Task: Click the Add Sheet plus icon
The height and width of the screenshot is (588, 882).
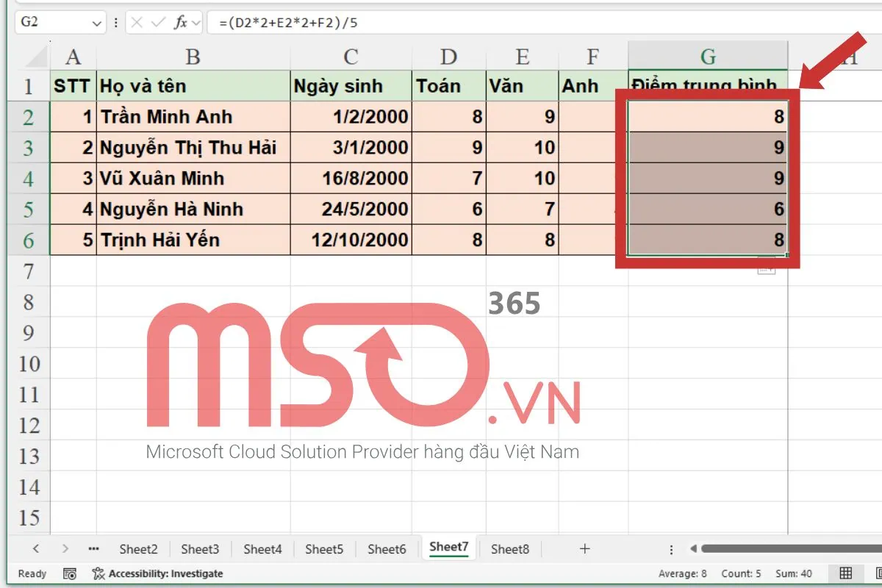Action: pyautogui.click(x=584, y=548)
